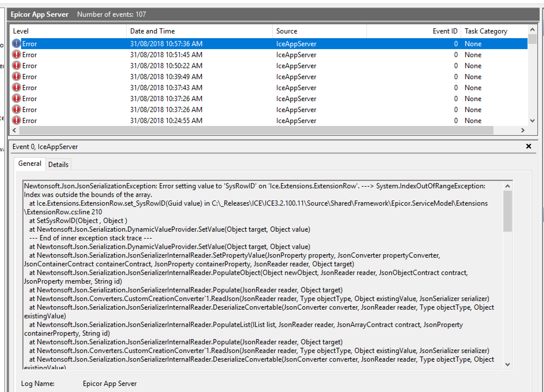Click the 'ExtensionRow.cs:line 210' text
Viewport: 544px width, 392px height.
pyautogui.click(x=63, y=212)
